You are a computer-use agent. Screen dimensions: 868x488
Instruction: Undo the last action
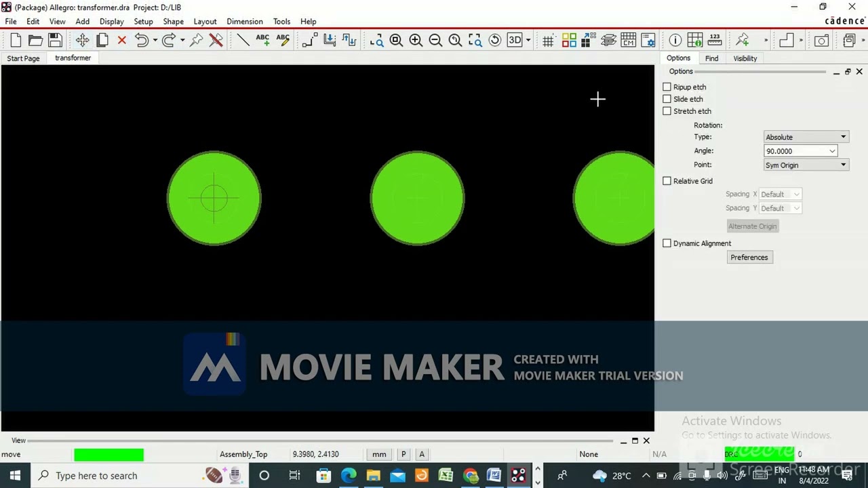click(141, 41)
